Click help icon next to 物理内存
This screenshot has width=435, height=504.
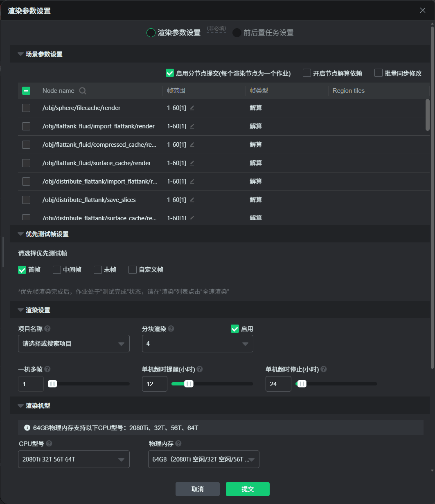pos(178,444)
